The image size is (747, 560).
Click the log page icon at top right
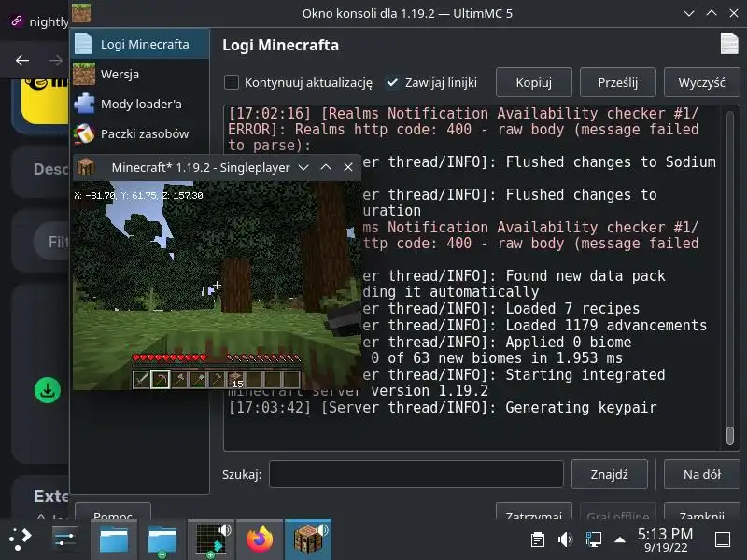click(x=729, y=44)
